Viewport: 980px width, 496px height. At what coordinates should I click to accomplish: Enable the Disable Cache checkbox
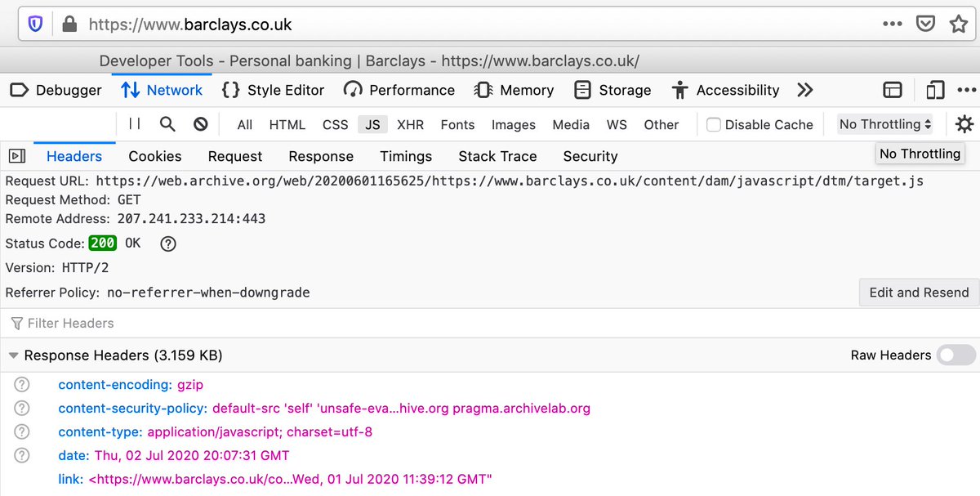714,125
